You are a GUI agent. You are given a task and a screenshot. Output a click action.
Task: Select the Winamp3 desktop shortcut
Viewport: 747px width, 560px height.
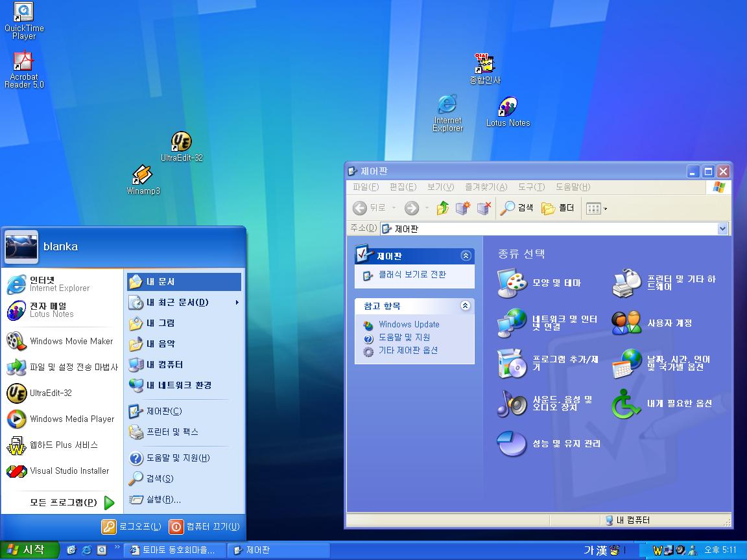(143, 176)
